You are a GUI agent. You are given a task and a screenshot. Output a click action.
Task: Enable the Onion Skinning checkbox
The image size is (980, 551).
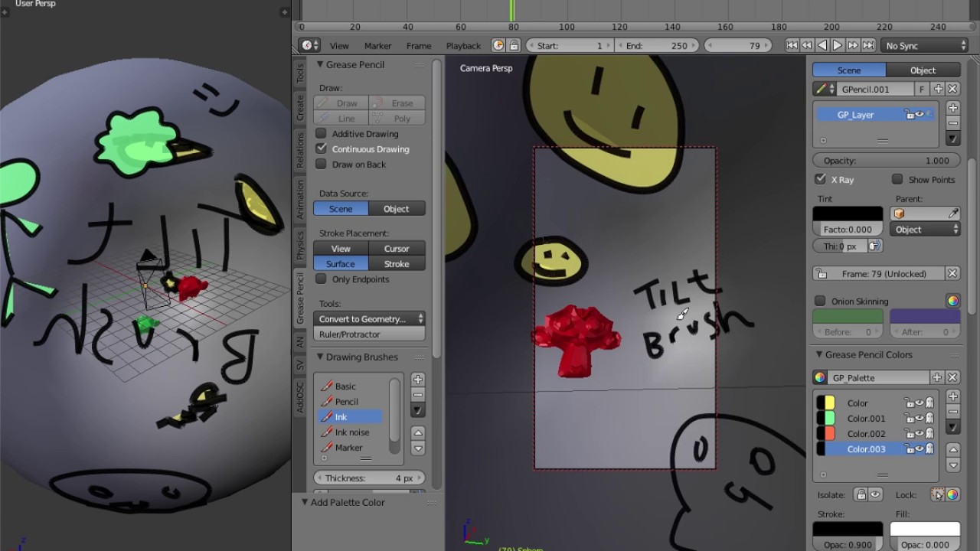click(821, 301)
